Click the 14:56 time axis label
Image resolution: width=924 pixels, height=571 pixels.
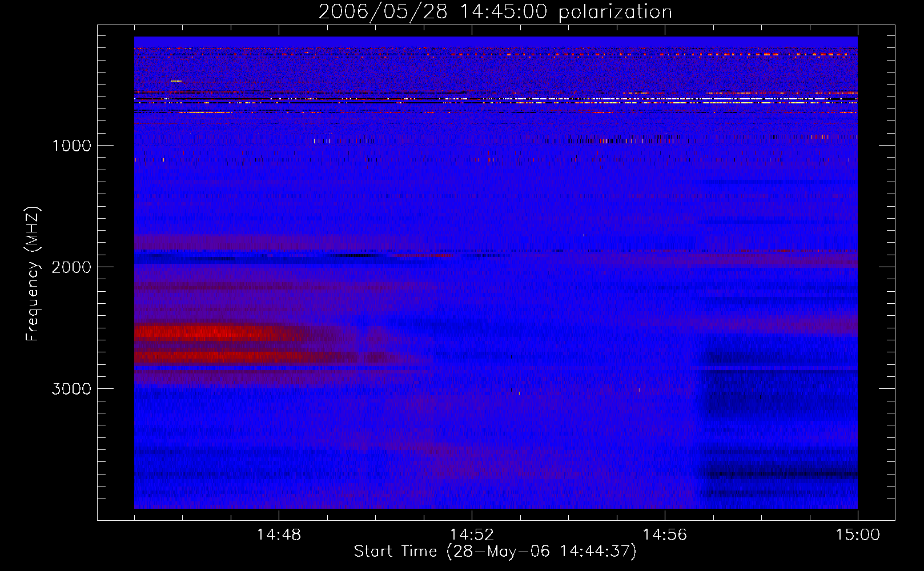[x=665, y=535]
